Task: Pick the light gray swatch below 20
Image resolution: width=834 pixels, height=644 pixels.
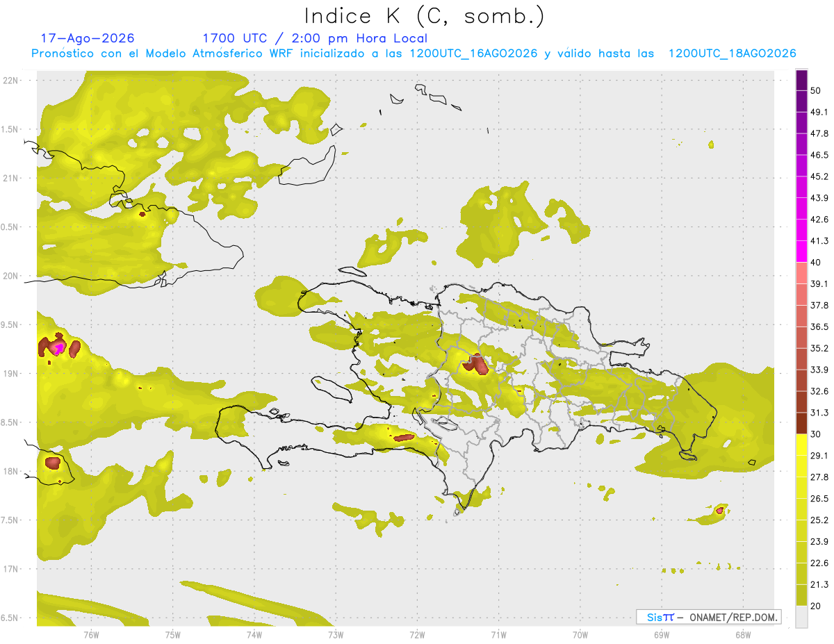Action: 801,616
